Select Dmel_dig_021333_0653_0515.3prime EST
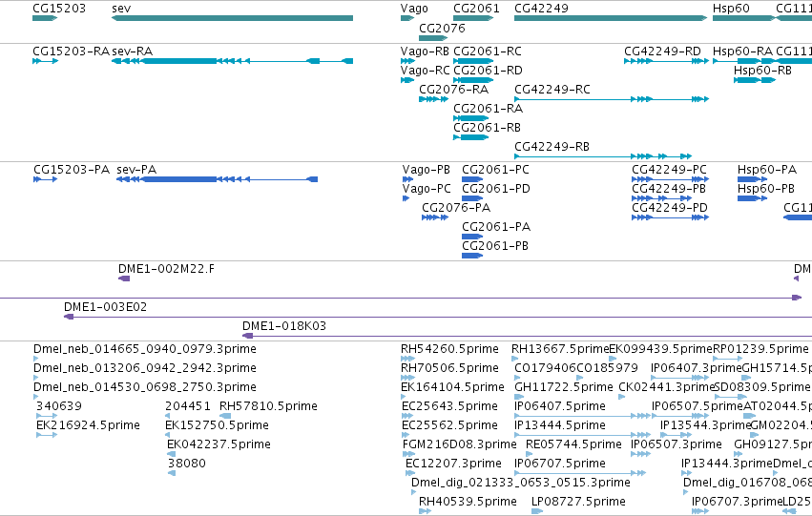Screen dimensions: 812x516 (413, 492)
